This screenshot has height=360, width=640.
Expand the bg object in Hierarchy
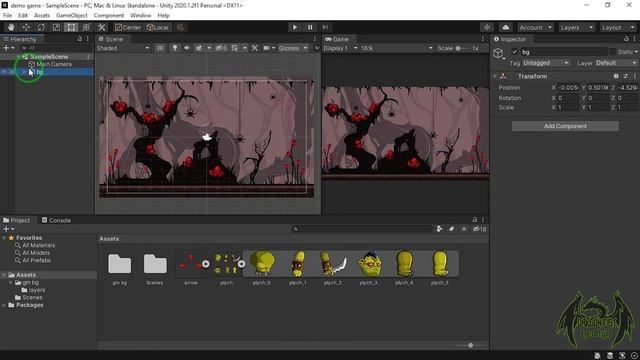[25, 72]
